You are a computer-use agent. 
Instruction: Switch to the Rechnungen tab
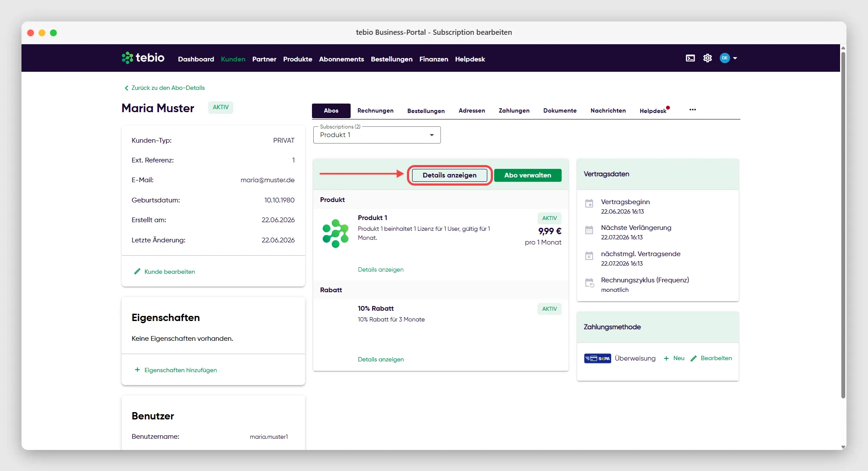click(x=375, y=111)
